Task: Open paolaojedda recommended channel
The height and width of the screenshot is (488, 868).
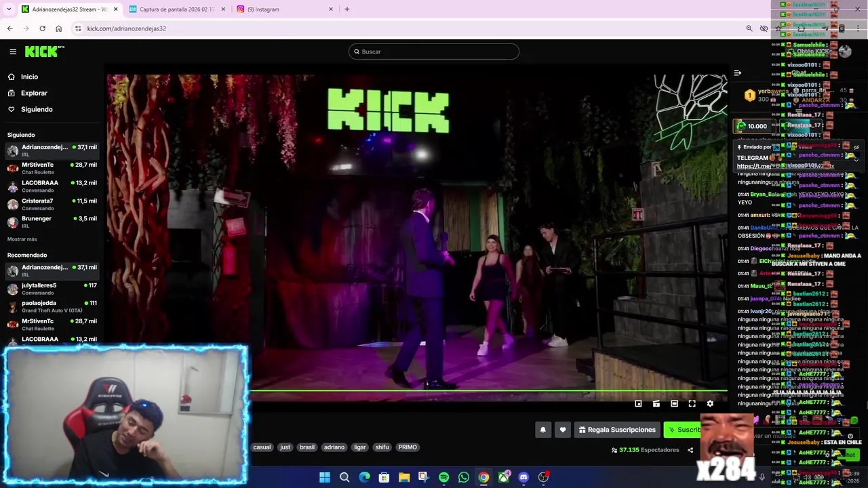Action: [52, 306]
